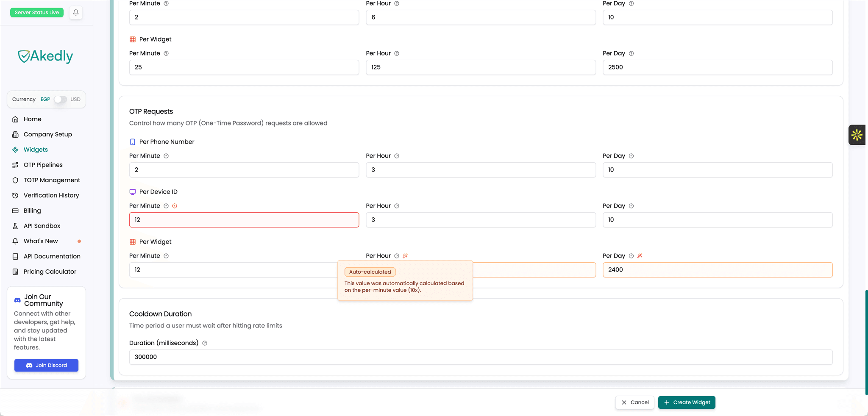Image resolution: width=868 pixels, height=416 pixels.
Task: Click the 'Auto-calculated' tooltip badge
Action: pos(370,272)
